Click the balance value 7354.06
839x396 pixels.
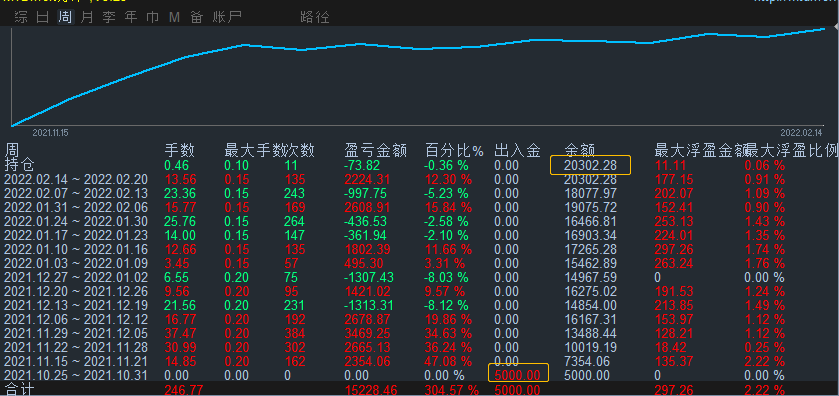(588, 361)
